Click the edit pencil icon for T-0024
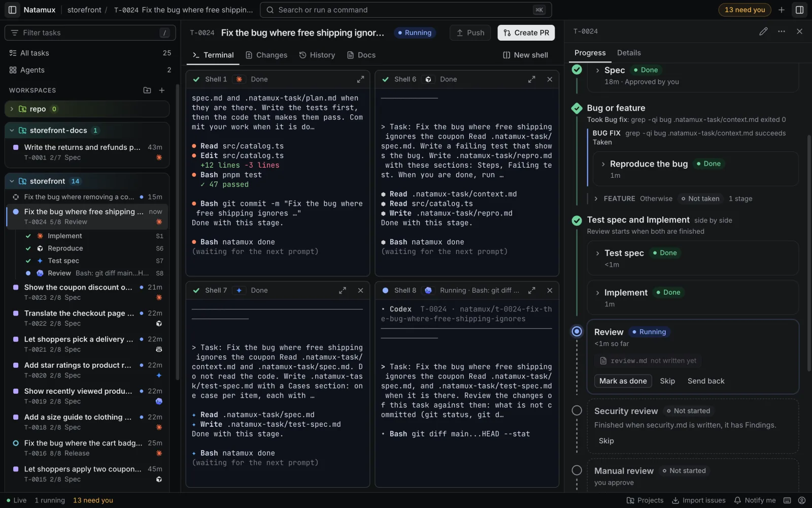The height and width of the screenshot is (508, 812). [763, 31]
